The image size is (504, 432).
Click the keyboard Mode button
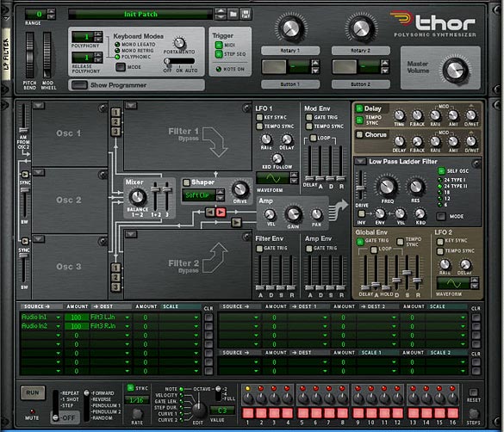pyautogui.click(x=121, y=67)
